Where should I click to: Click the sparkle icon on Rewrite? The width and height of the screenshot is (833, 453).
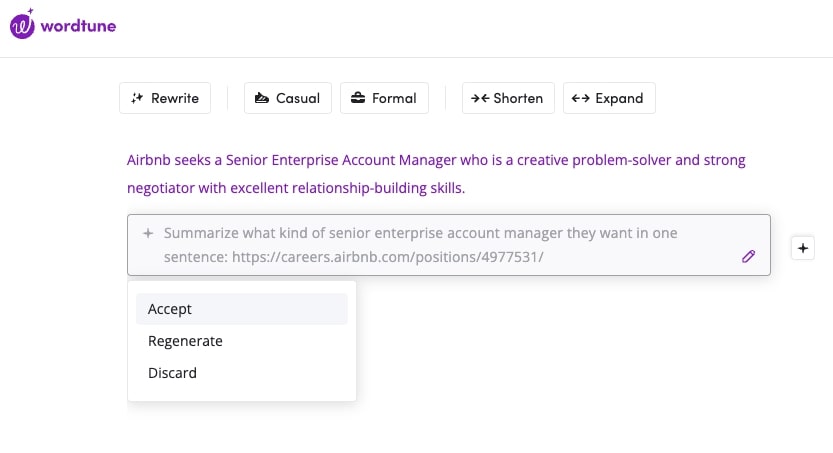(137, 98)
